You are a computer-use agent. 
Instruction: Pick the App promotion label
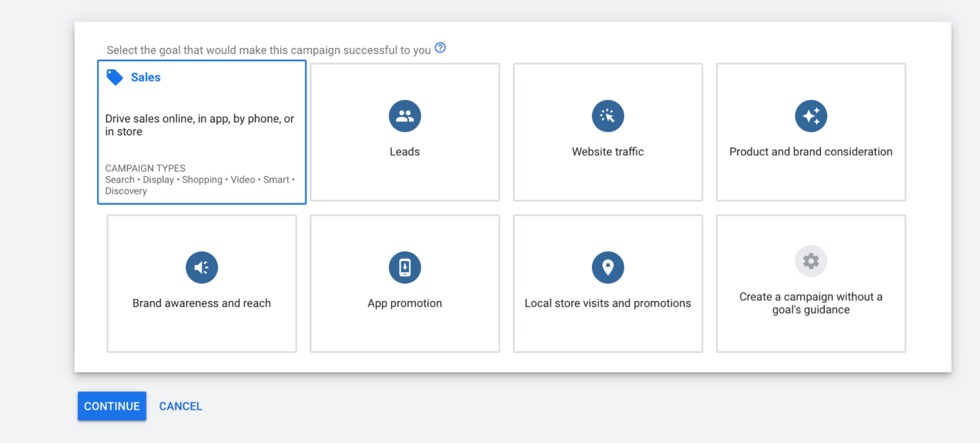pos(405,303)
